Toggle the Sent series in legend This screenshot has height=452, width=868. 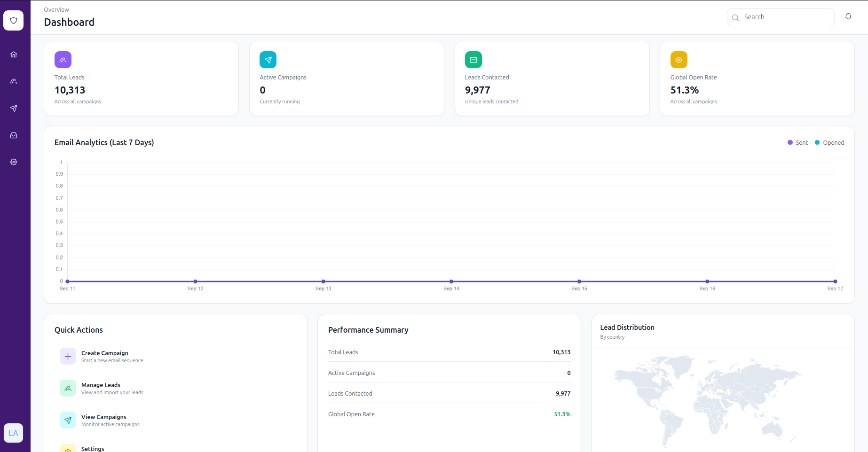pyautogui.click(x=797, y=143)
